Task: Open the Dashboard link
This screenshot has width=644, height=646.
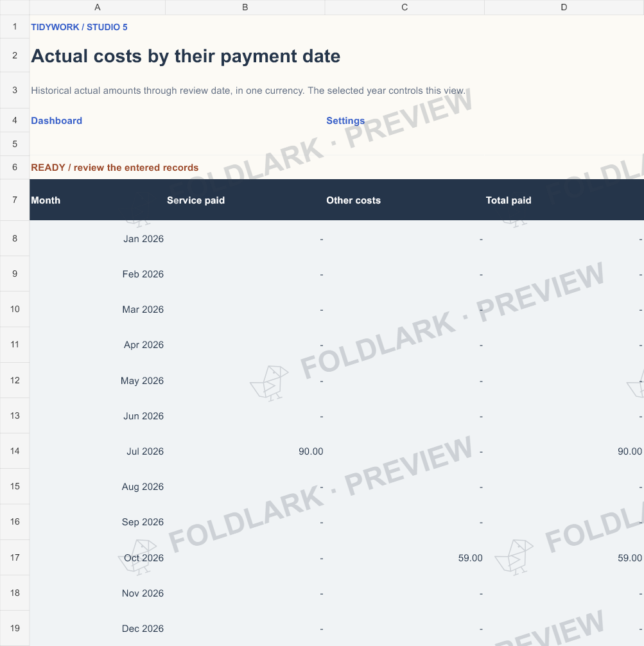Action: pyautogui.click(x=57, y=121)
